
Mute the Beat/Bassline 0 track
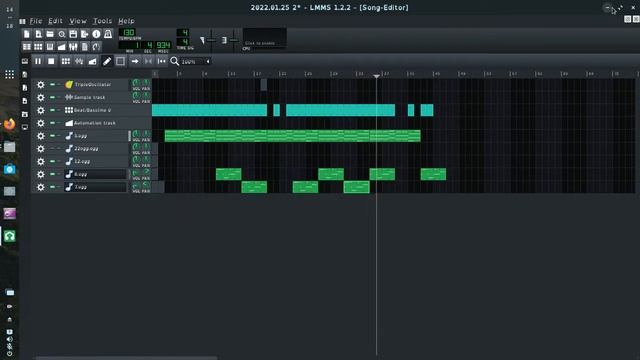click(52, 110)
